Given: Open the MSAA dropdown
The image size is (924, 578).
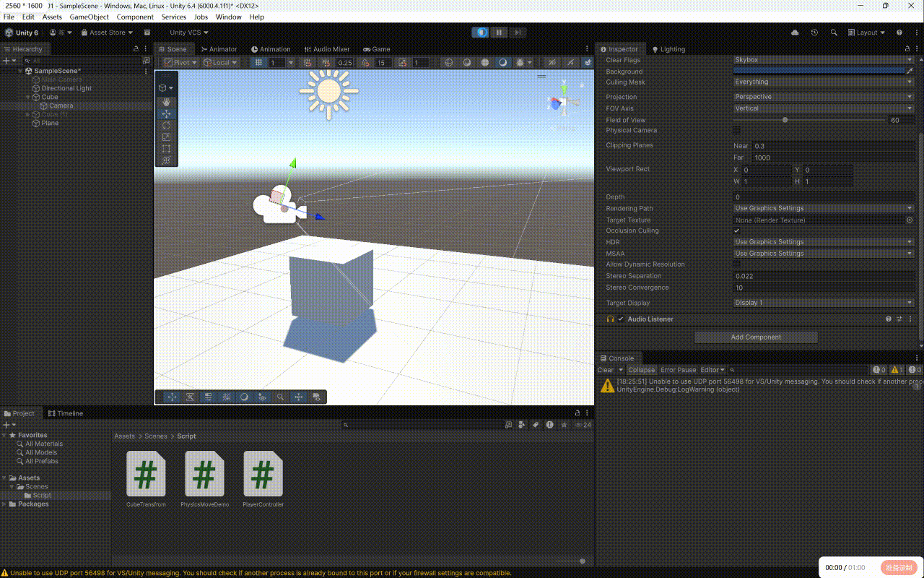Looking at the screenshot, I should click(824, 254).
